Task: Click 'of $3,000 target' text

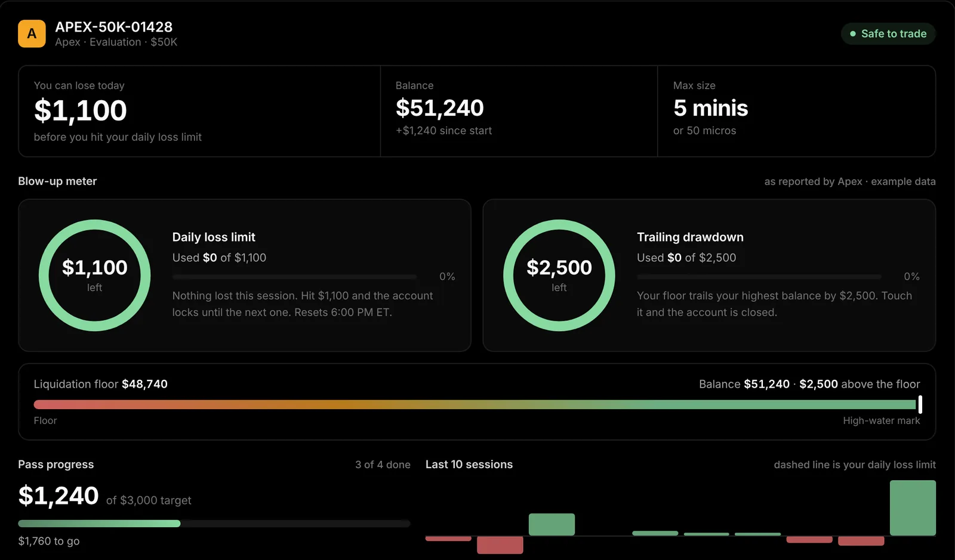Action: pyautogui.click(x=149, y=500)
